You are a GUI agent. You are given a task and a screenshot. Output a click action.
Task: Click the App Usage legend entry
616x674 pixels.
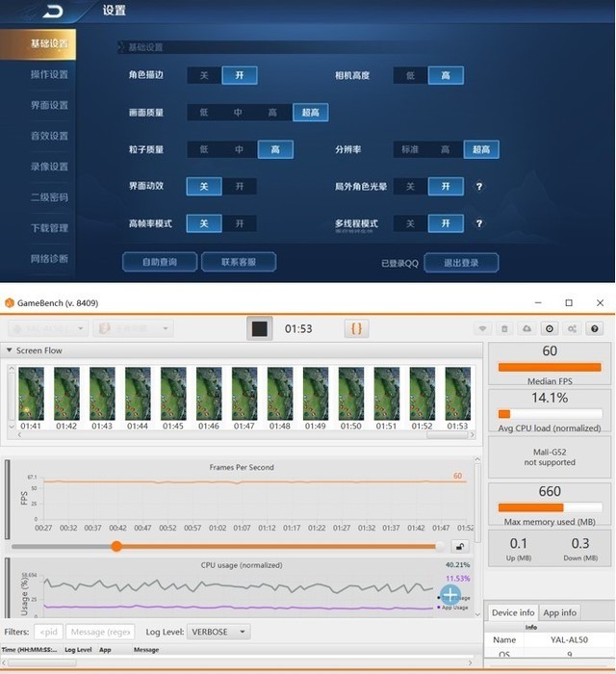tap(453, 608)
